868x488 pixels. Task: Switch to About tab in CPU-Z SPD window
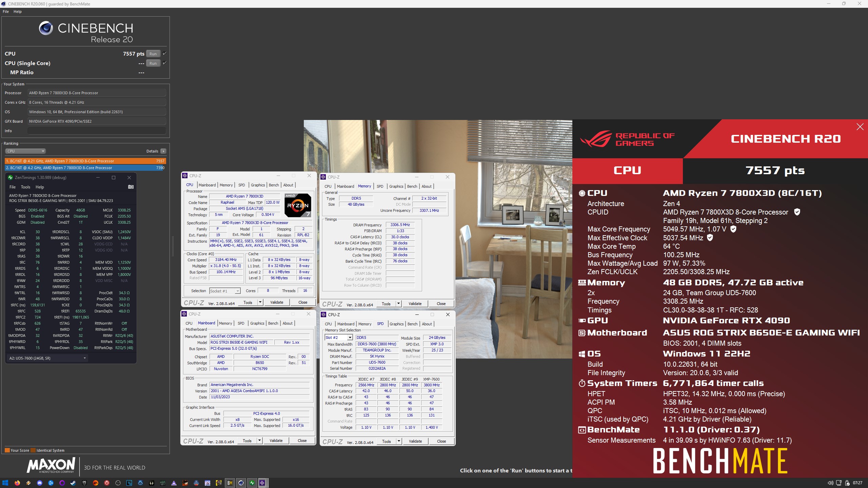[427, 324]
